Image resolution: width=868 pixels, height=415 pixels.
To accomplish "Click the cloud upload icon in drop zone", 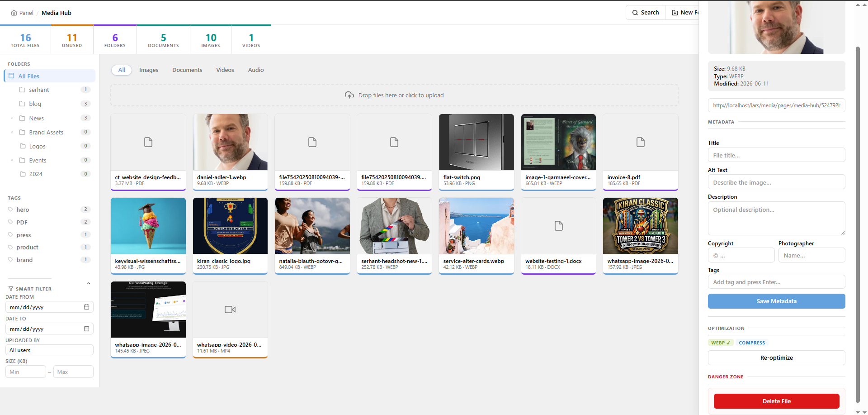I will point(349,95).
